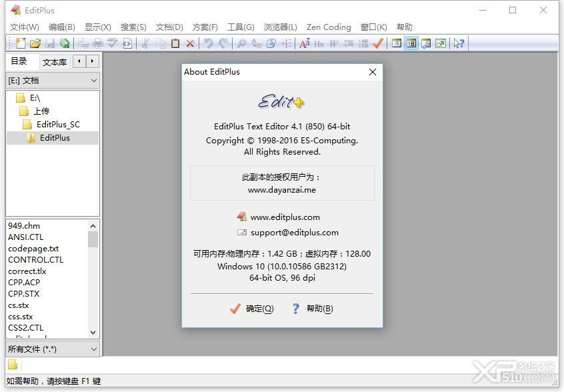Viewport: 564px width, 392px height.
Task: Open the 编辑(B) menu
Action: click(62, 27)
